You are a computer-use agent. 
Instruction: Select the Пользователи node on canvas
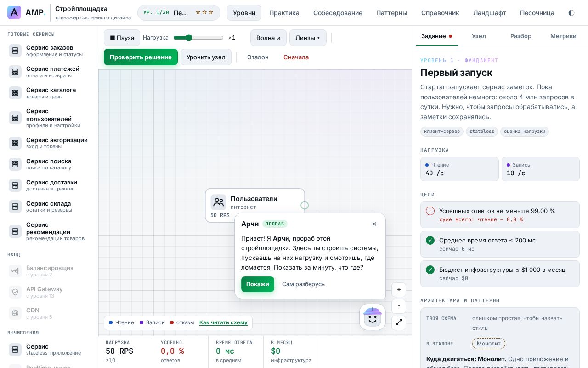(255, 205)
